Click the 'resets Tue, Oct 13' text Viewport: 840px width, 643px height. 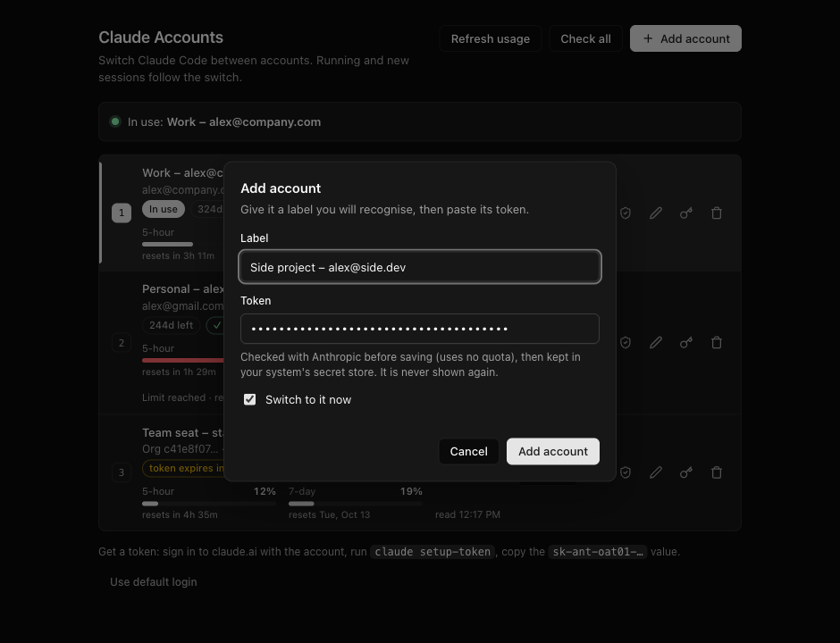[x=329, y=514]
